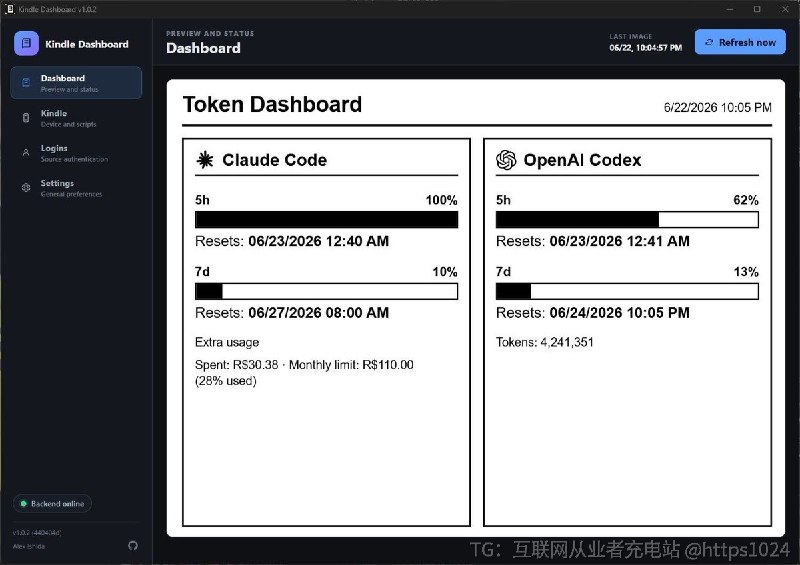This screenshot has height=565, width=800.
Task: Click the Claude Code 5h usage bar
Action: click(327, 220)
